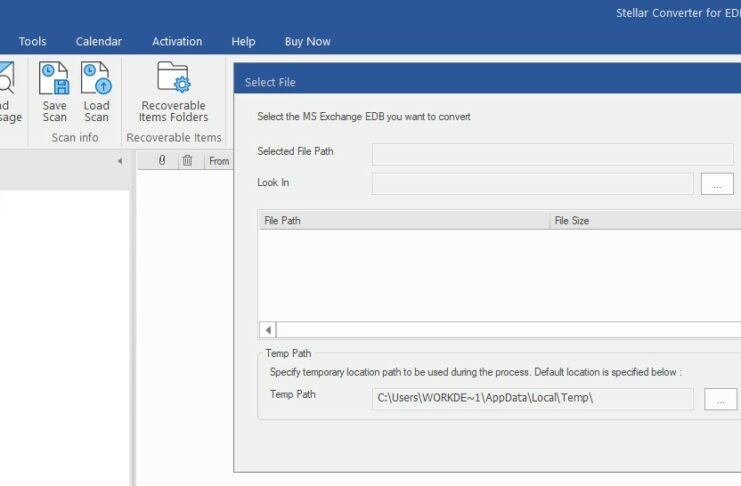The image size is (741, 486).
Task: Browse for Look In folder
Action: coord(717,184)
